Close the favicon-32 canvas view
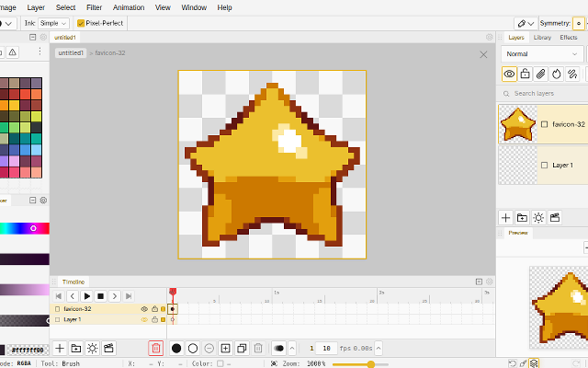Image resolution: width=588 pixels, height=368 pixels. (x=483, y=55)
